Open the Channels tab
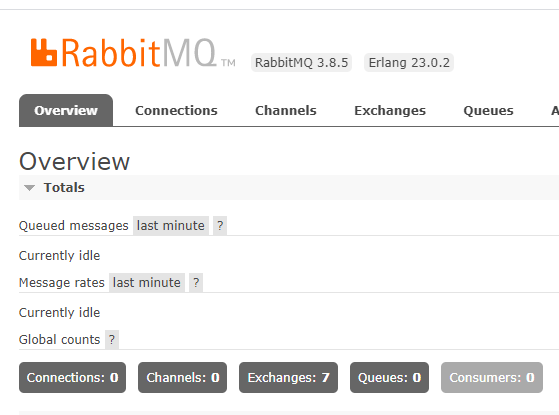The width and height of the screenshot is (559, 415). (286, 111)
